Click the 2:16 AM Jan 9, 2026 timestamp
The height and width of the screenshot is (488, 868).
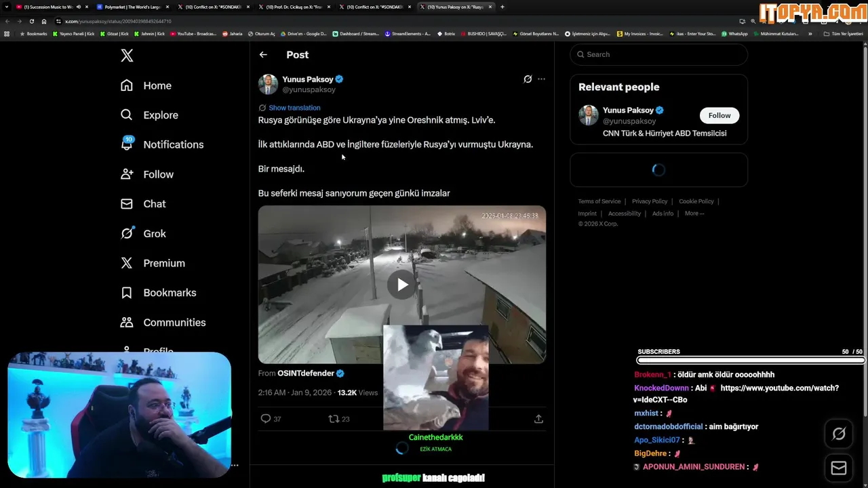click(295, 393)
